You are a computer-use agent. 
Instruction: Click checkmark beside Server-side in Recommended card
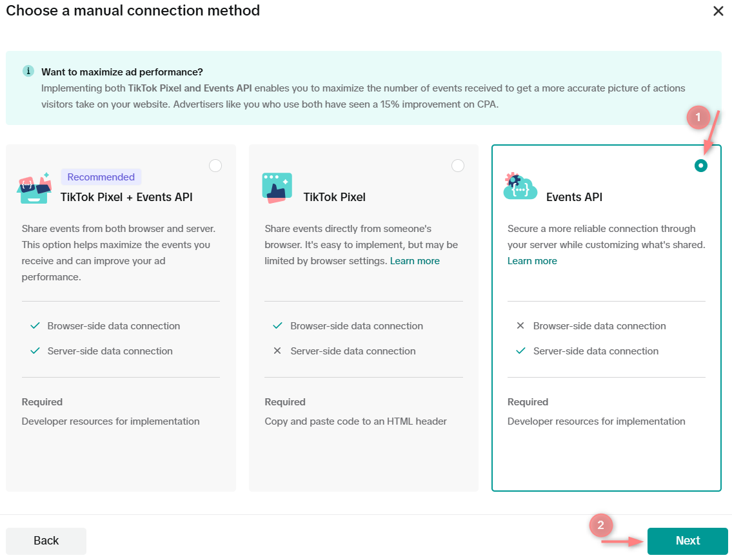coord(35,351)
